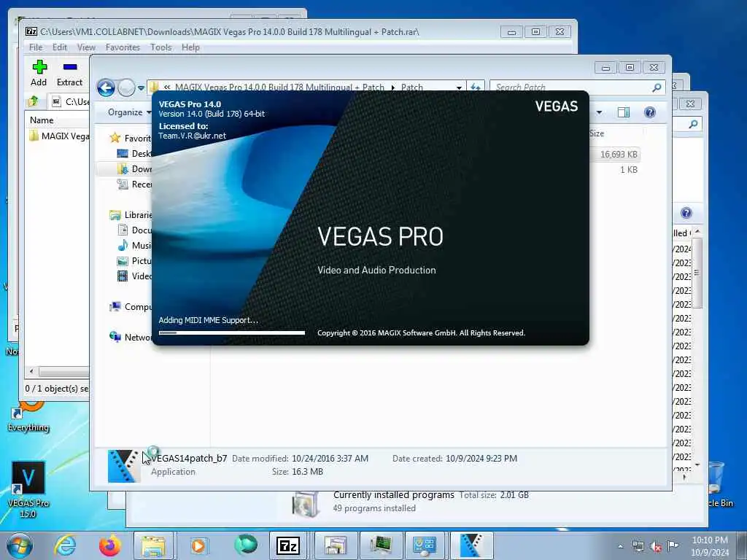Image resolution: width=747 pixels, height=560 pixels.
Task: Click the Extract button in 7-Zip
Action: point(69,73)
